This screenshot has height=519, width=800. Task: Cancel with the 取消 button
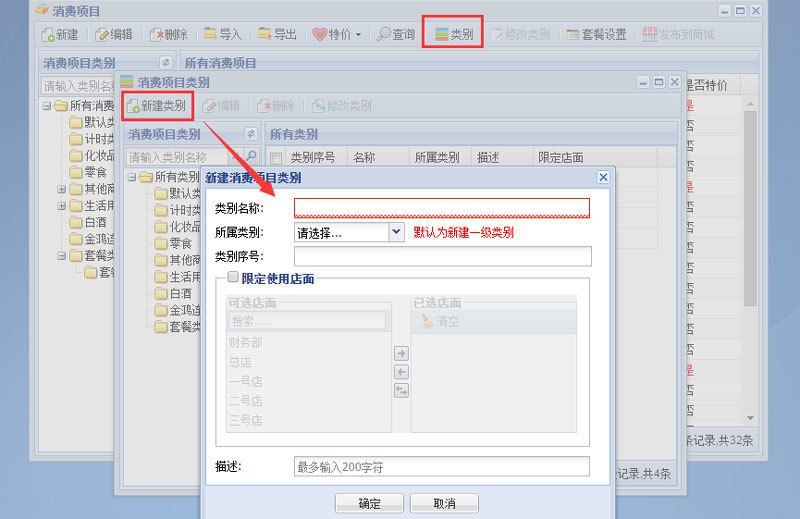(444, 503)
